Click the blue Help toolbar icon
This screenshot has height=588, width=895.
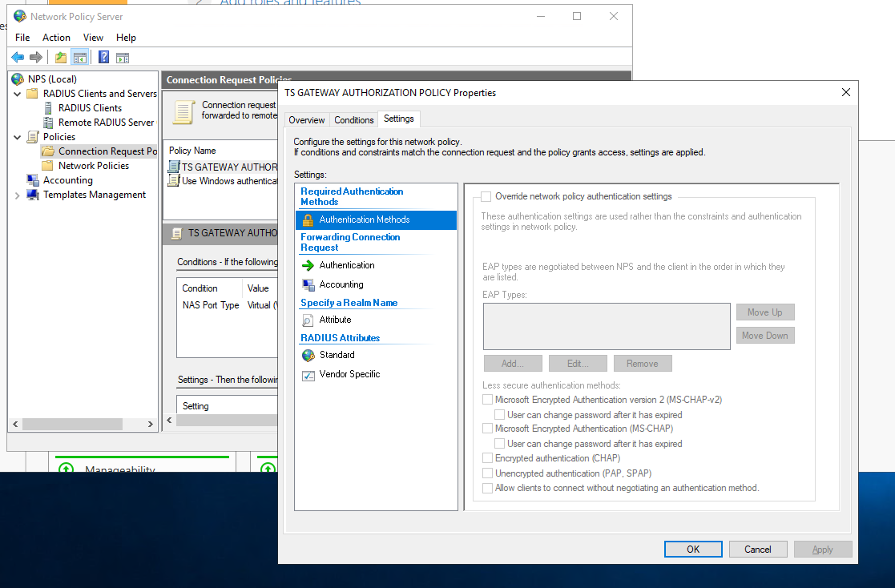point(103,57)
